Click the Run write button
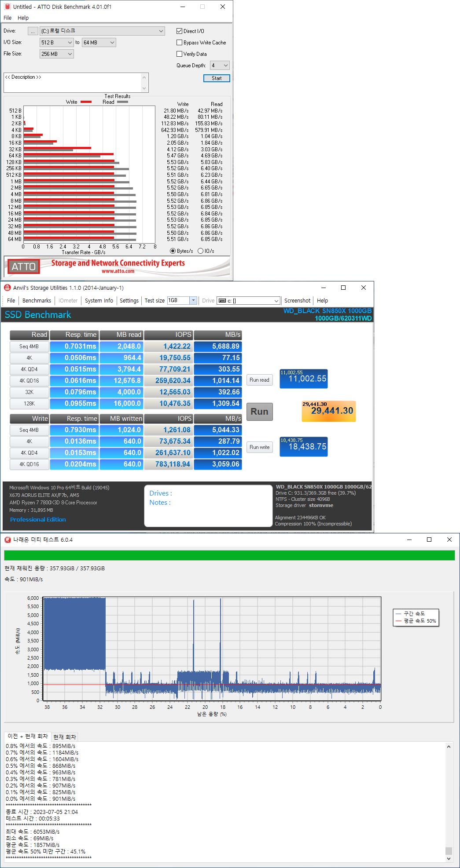Viewport: 460px width, 868px height. tap(259, 447)
